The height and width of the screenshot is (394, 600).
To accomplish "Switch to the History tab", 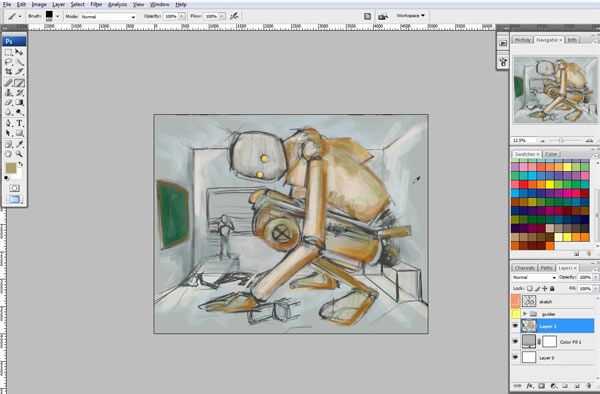I will (x=522, y=40).
